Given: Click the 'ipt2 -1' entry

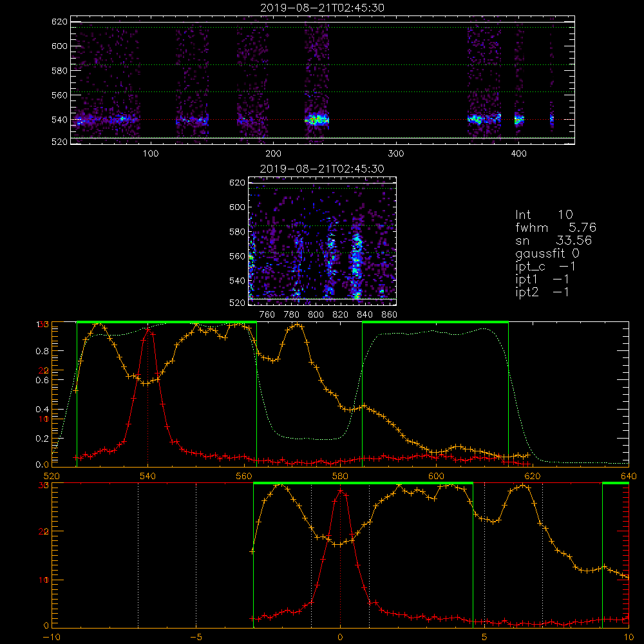Looking at the screenshot, I should pos(542,292).
